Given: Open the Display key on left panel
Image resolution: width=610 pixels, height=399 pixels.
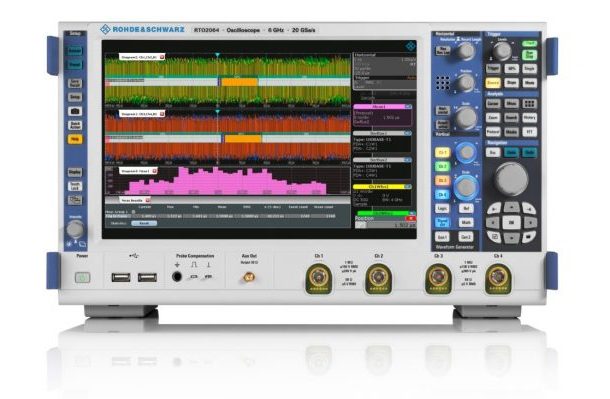Looking at the screenshot, I should click(x=75, y=172).
